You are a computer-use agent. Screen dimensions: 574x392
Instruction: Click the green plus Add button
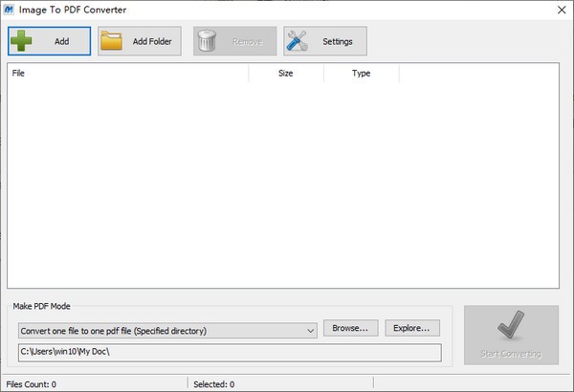click(x=50, y=41)
